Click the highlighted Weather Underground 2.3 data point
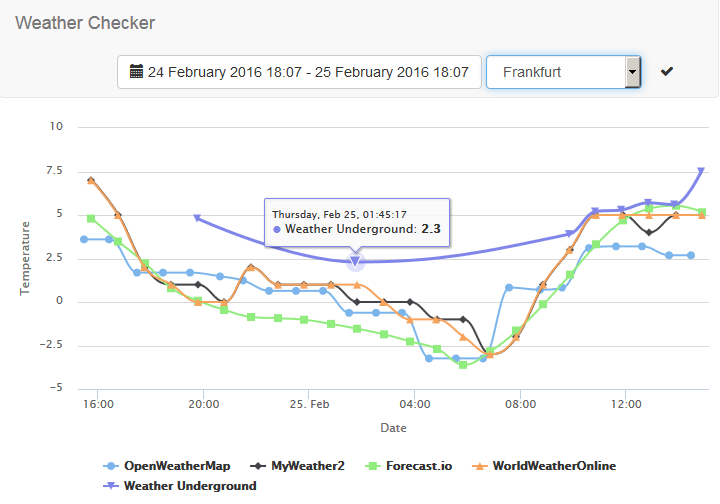The width and height of the screenshot is (720, 504). 355,261
